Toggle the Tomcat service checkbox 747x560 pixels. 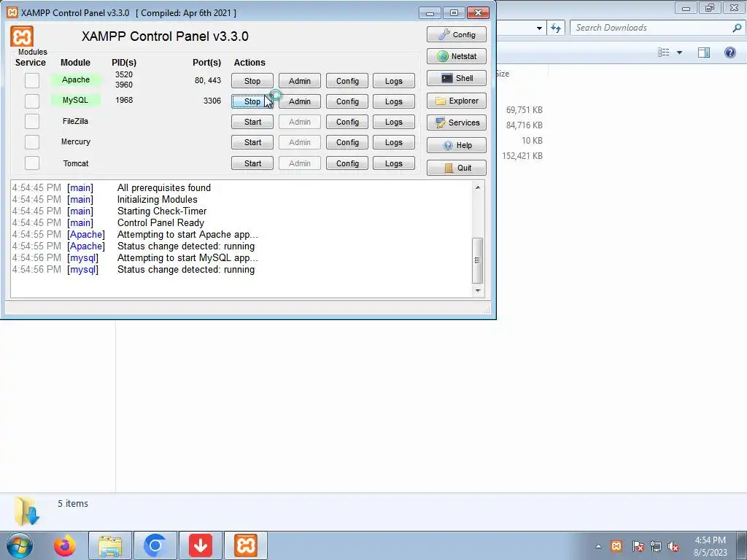32,163
